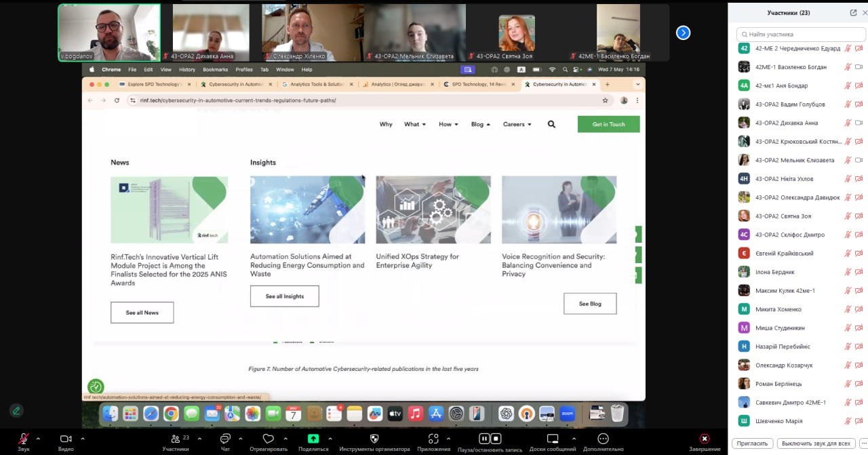Click the green Get in Touch button

click(x=608, y=124)
